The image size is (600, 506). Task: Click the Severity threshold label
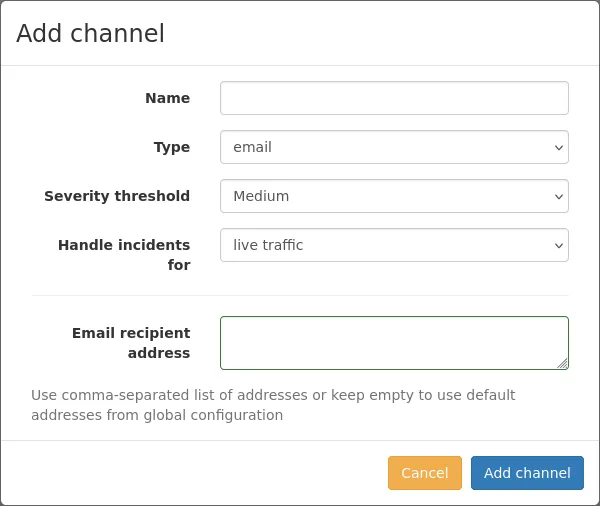[117, 196]
